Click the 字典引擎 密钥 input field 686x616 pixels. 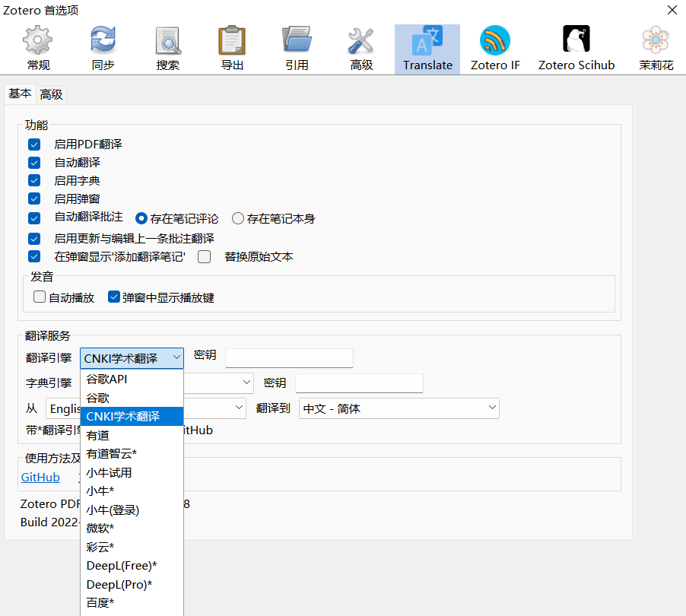tap(359, 383)
